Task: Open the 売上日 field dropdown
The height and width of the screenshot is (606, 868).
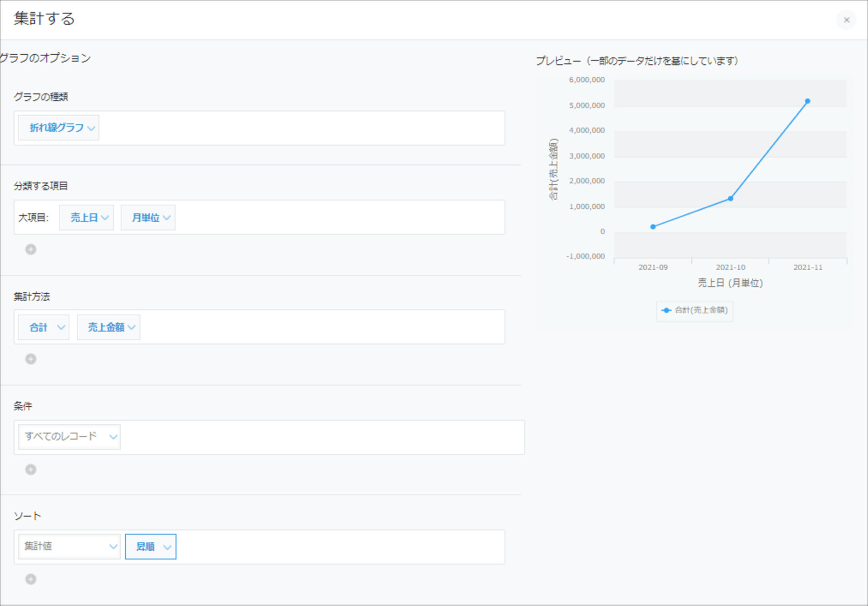Action: (86, 218)
